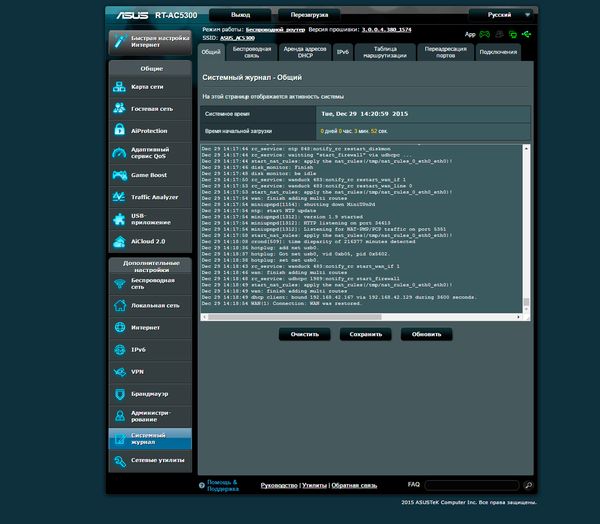Click the Traffic Analyzer menu label
Viewport: 600px width, 524px height.
click(155, 197)
